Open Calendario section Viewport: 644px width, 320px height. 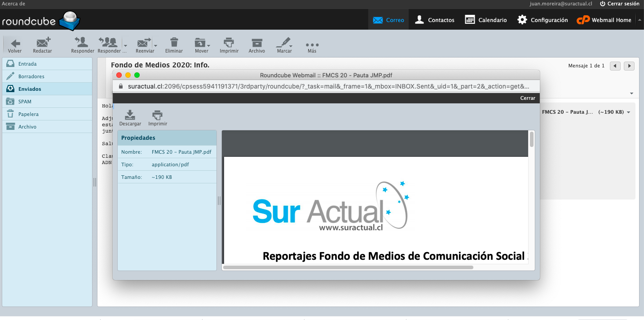click(486, 20)
